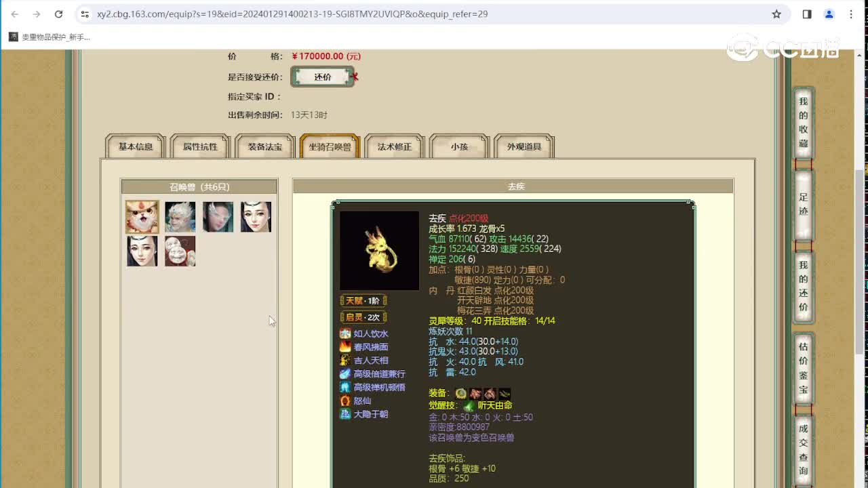The width and height of the screenshot is (868, 488).
Task: Open 足迹 in right sidebar
Action: 803,205
